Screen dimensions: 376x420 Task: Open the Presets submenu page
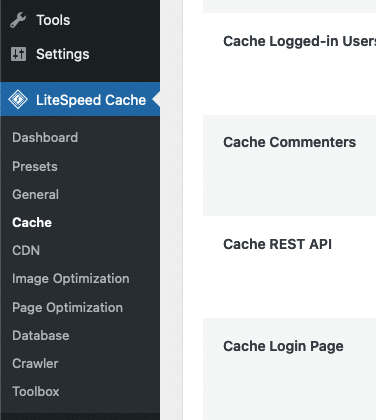click(x=35, y=166)
